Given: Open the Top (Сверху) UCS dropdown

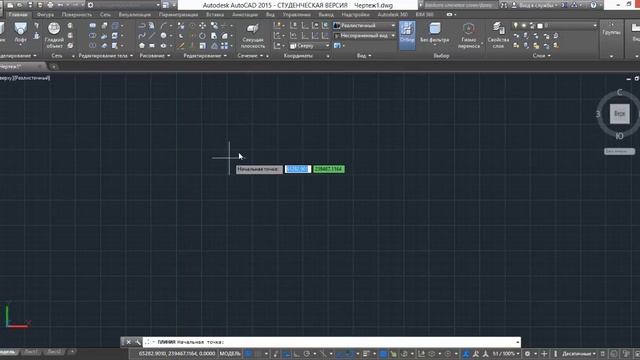Looking at the screenshot, I should 309,46.
